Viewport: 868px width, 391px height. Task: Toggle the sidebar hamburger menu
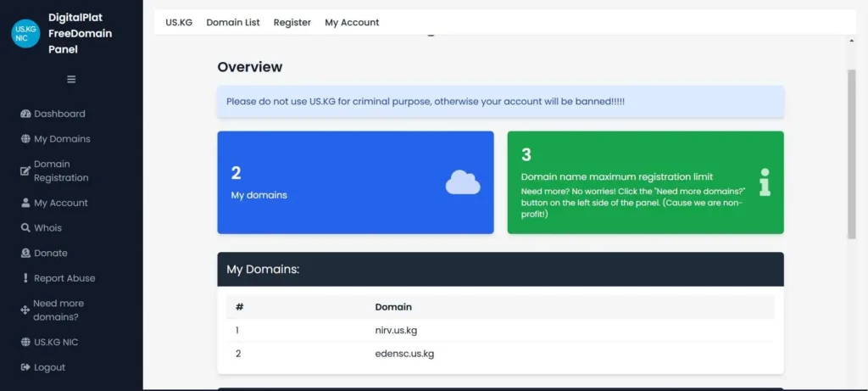coord(71,80)
